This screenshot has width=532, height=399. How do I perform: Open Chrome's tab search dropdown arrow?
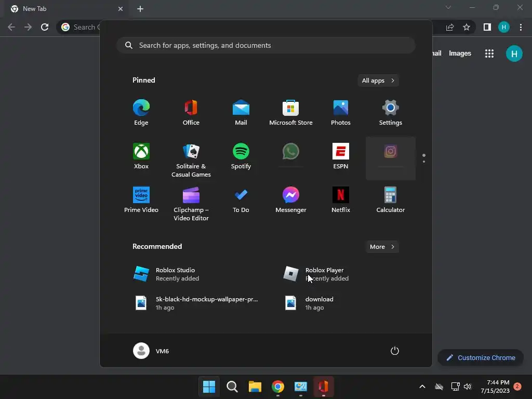click(x=448, y=7)
